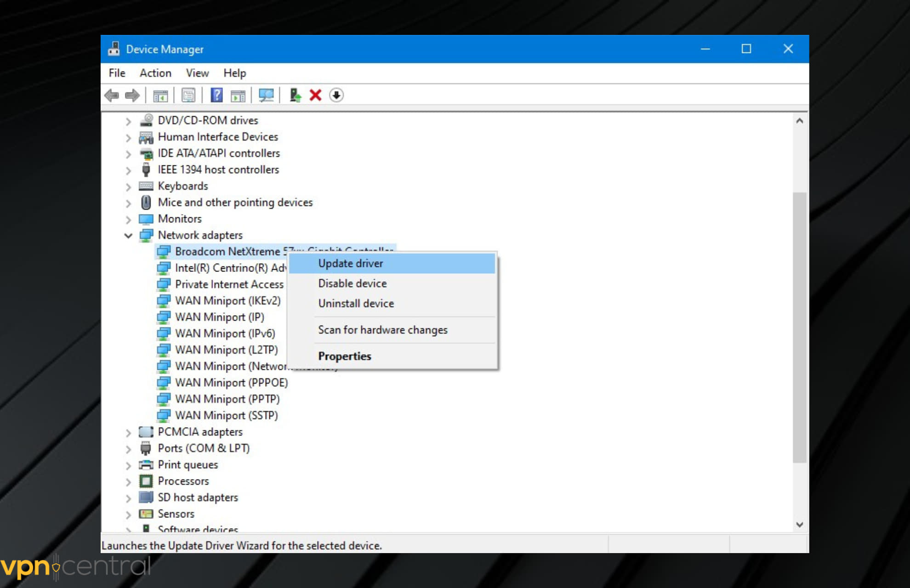Click the red Uninstall device toolbar icon

[x=315, y=95]
